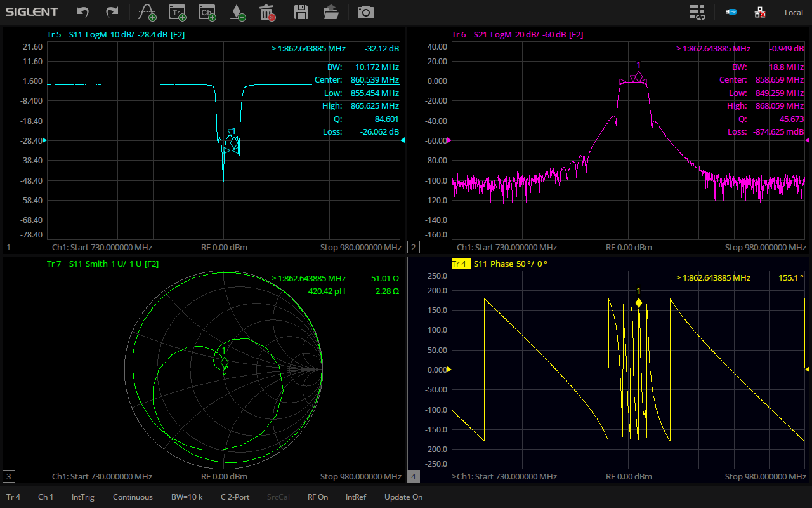Save with the floppy disk icon

click(301, 12)
